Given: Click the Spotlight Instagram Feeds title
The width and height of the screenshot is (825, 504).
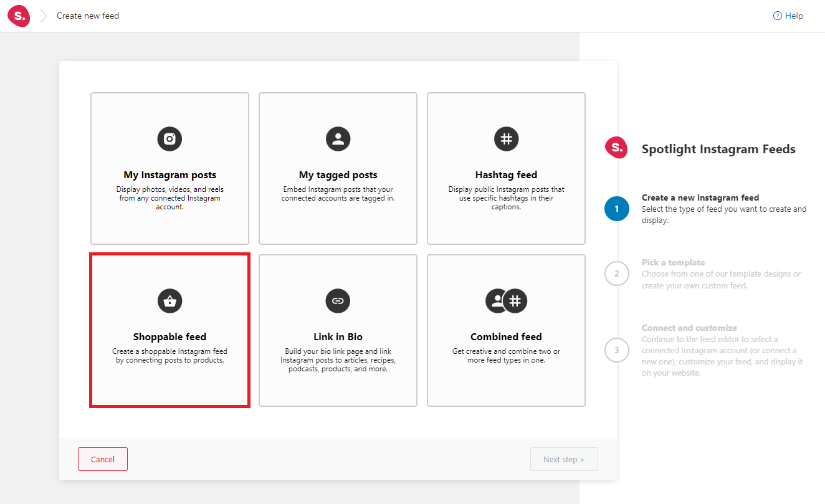Looking at the screenshot, I should pos(718,149).
